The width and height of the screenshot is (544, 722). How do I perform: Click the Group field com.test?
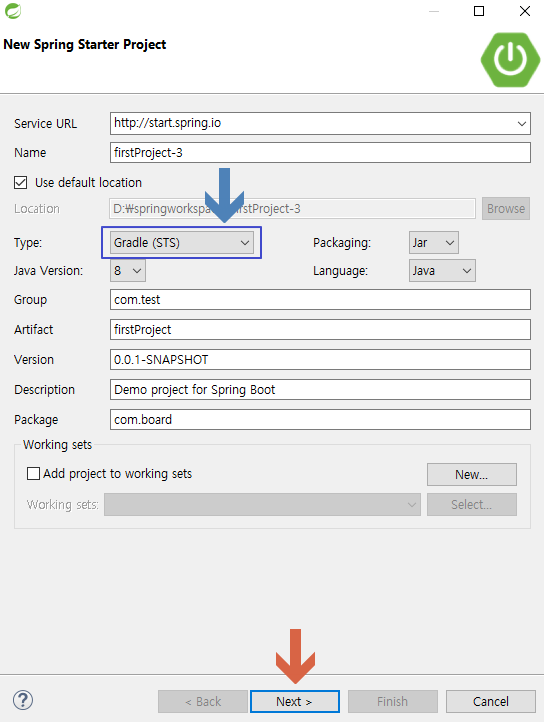tap(320, 300)
